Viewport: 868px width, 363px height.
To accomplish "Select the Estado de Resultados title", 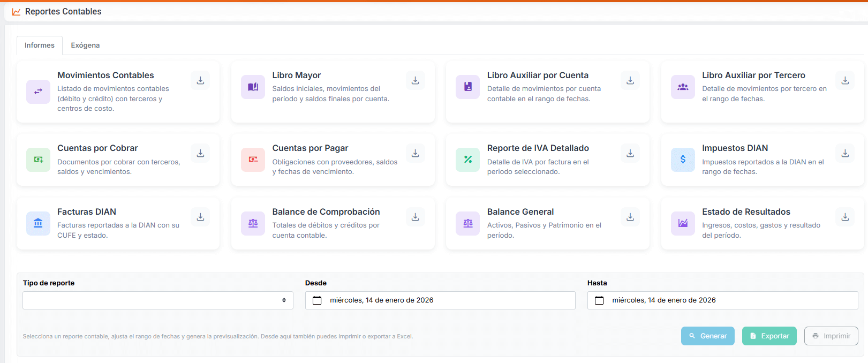I will (746, 212).
